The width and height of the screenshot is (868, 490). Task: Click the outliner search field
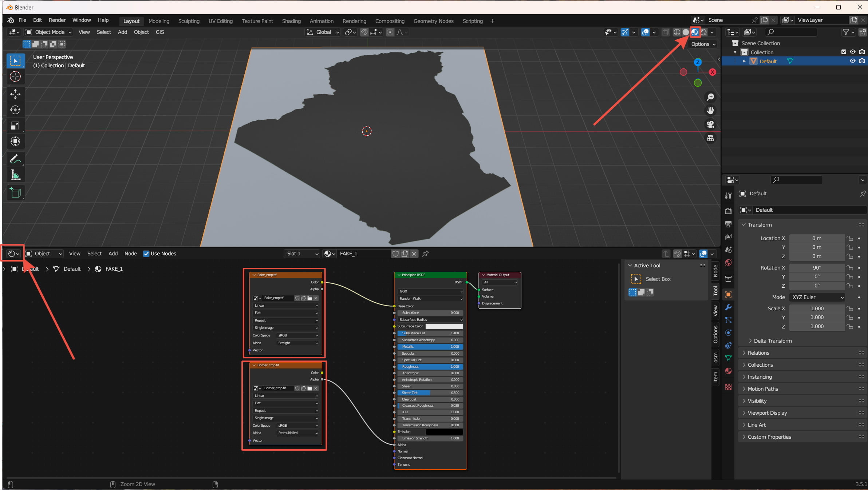[791, 32]
